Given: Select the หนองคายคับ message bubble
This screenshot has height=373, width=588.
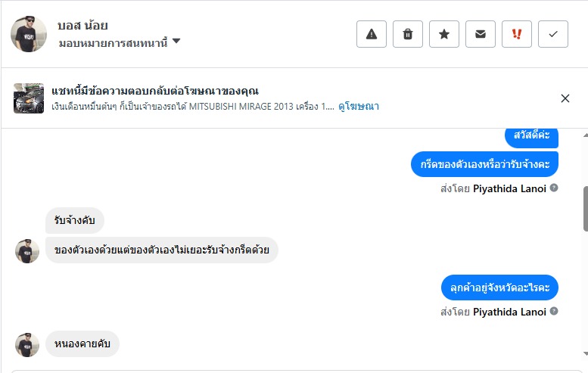Looking at the screenshot, I should click(x=82, y=343).
